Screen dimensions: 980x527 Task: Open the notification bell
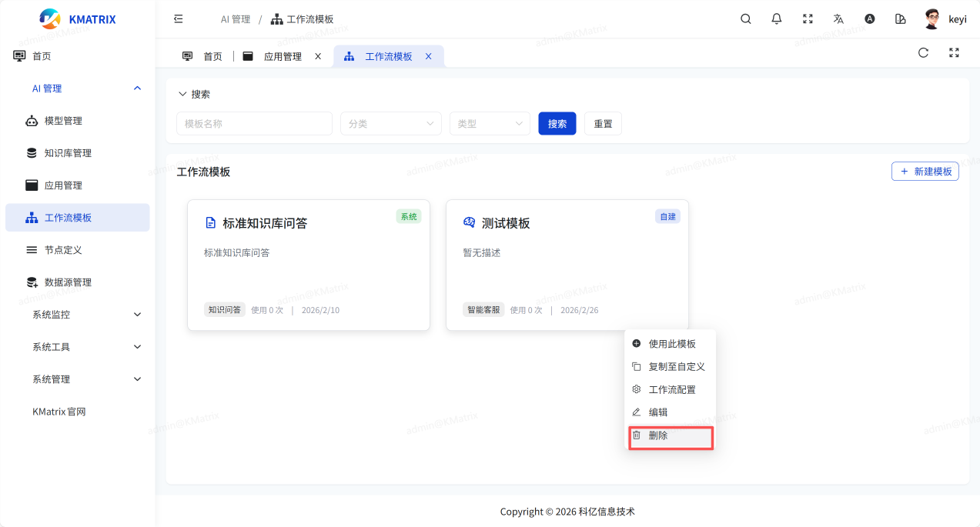776,19
